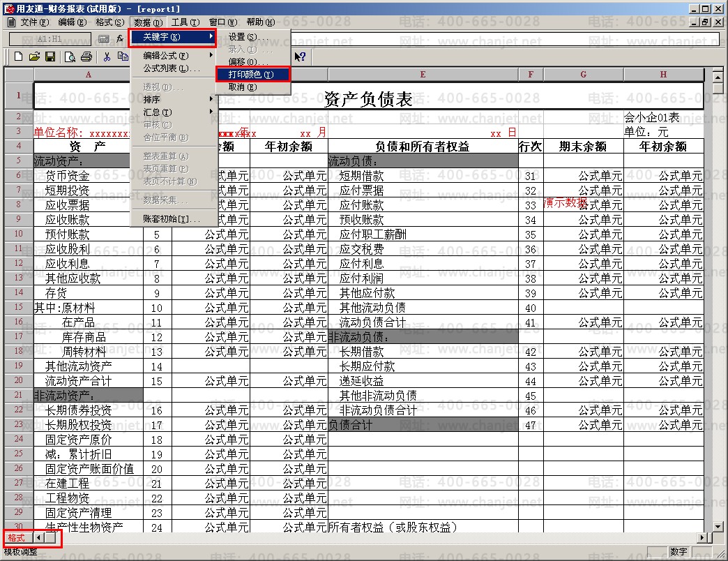
Task: Expand the 关键字(K) submenu
Action: click(173, 37)
